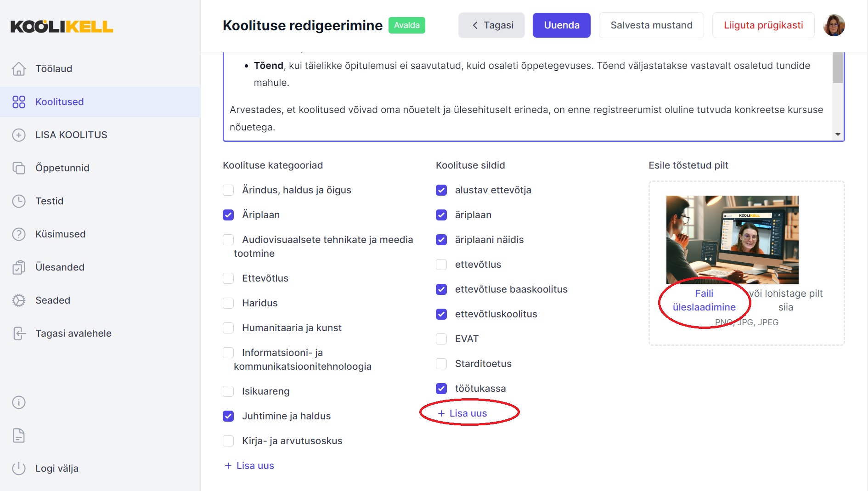Screen dimensions: 868x491
Task: Click the LISA KOOLITUS plus icon
Action: point(19,135)
